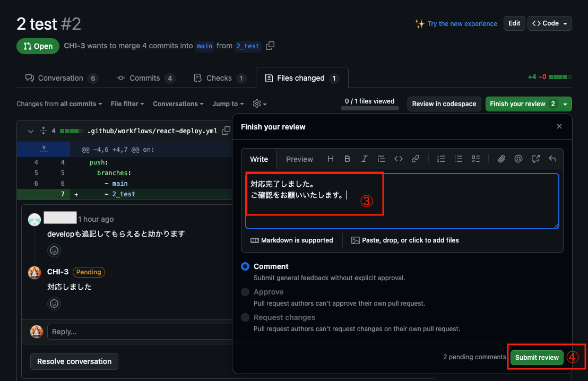Click the Open pull request status badge
The width and height of the screenshot is (588, 381).
[x=38, y=46]
